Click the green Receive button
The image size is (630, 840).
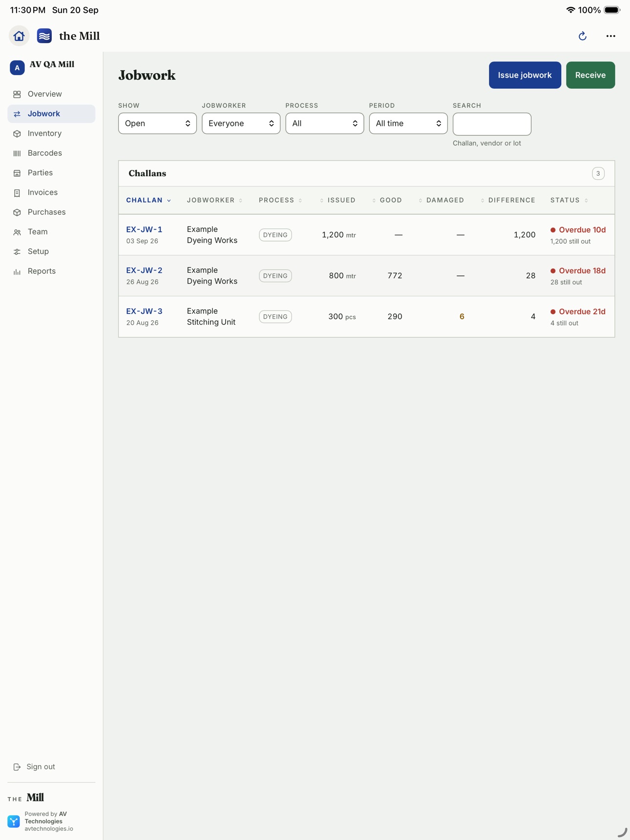pyautogui.click(x=590, y=75)
